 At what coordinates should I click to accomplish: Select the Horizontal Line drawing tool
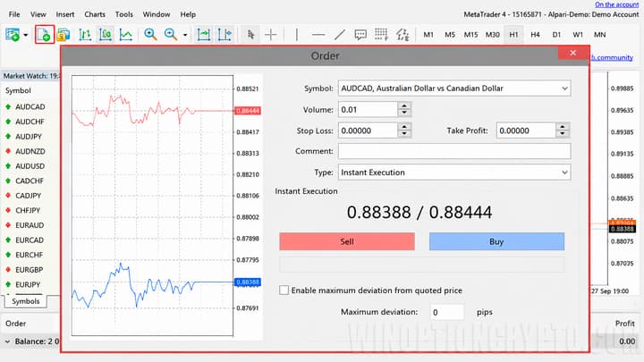click(318, 35)
